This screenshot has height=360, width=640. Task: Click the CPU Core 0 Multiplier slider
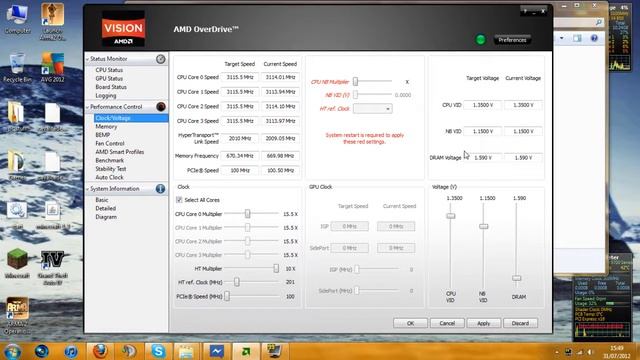click(247, 213)
